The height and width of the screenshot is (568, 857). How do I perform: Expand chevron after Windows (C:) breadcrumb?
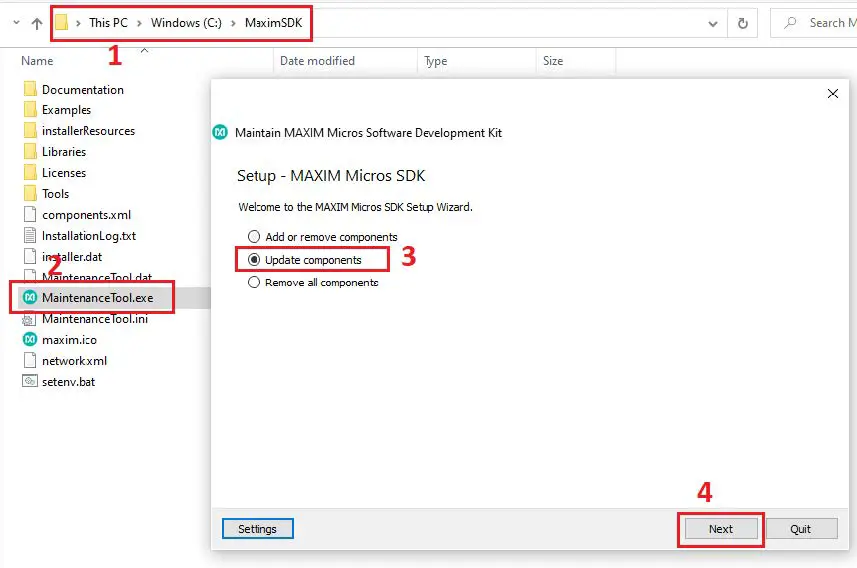(x=233, y=23)
